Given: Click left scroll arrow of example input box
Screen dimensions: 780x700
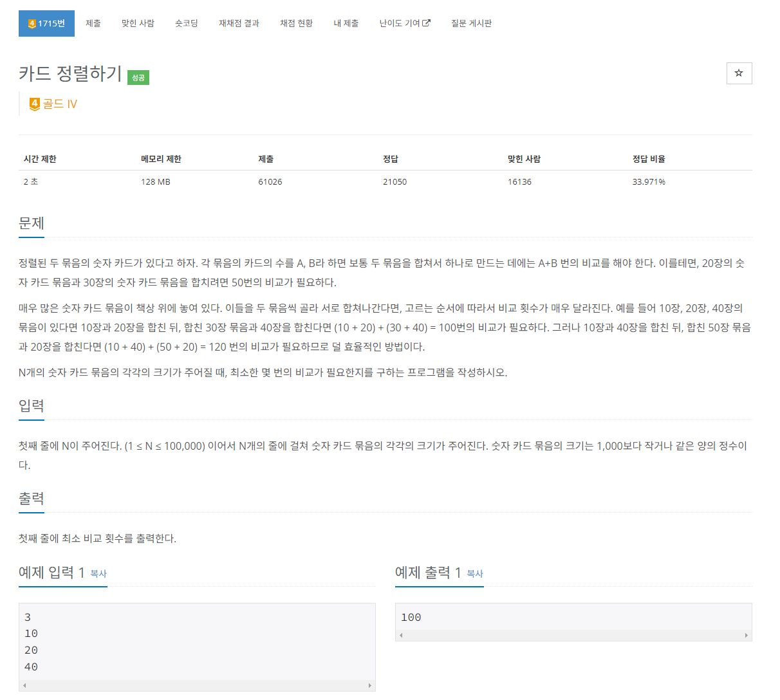Looking at the screenshot, I should tap(24, 686).
